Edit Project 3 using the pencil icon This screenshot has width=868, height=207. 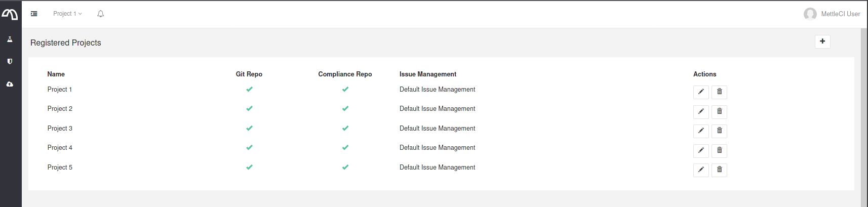tap(701, 131)
